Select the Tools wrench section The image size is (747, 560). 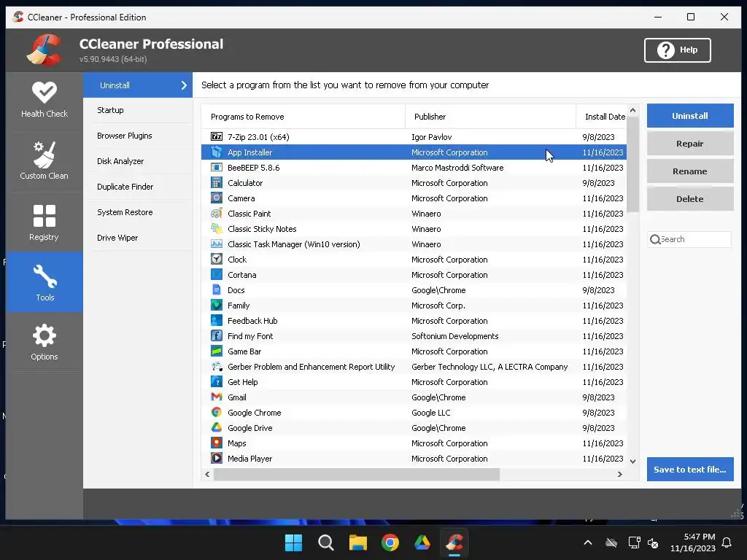click(x=44, y=282)
